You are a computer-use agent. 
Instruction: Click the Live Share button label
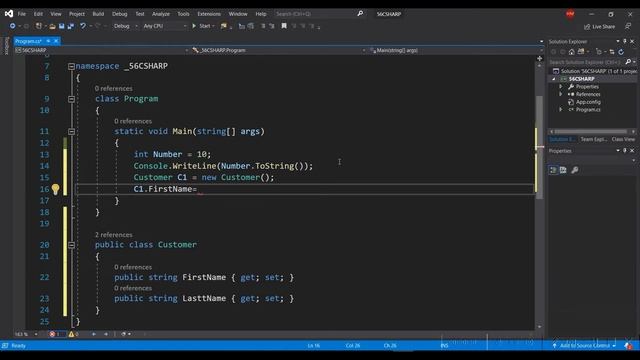click(603, 27)
